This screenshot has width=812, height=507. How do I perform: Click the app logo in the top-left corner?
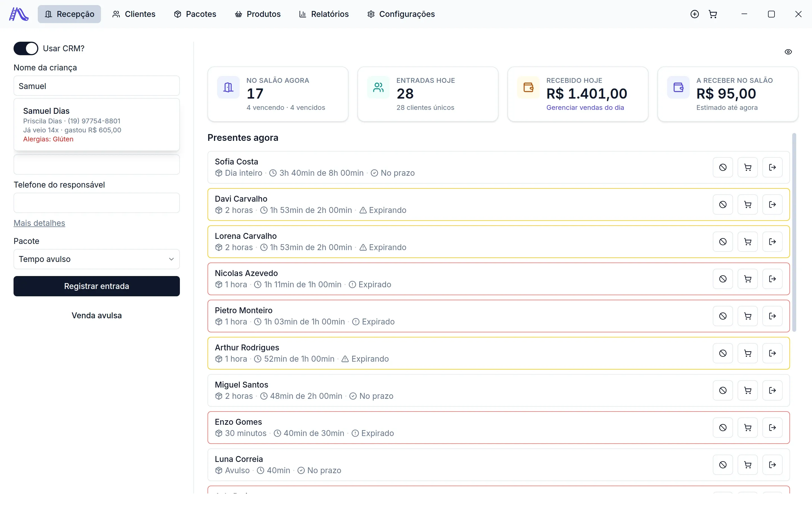coord(19,14)
